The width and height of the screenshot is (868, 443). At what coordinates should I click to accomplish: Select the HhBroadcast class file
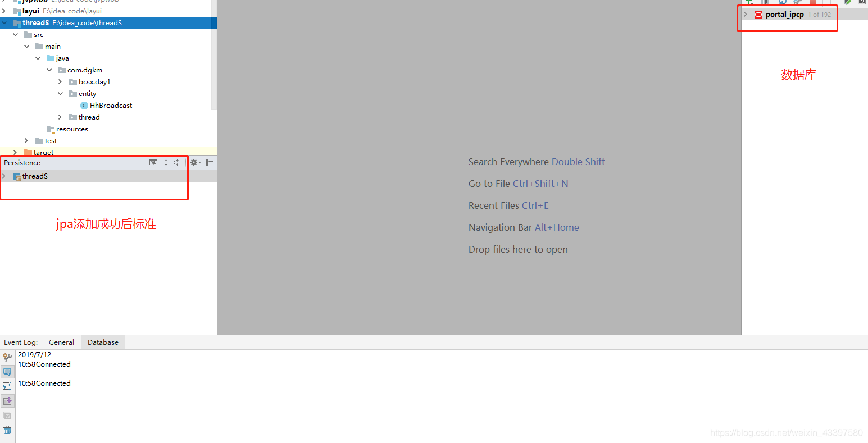click(111, 106)
